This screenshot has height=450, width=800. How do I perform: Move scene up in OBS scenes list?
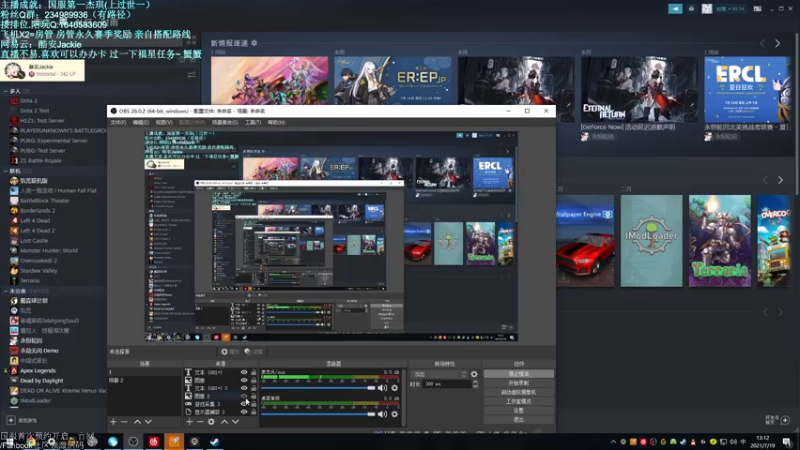[x=137, y=422]
